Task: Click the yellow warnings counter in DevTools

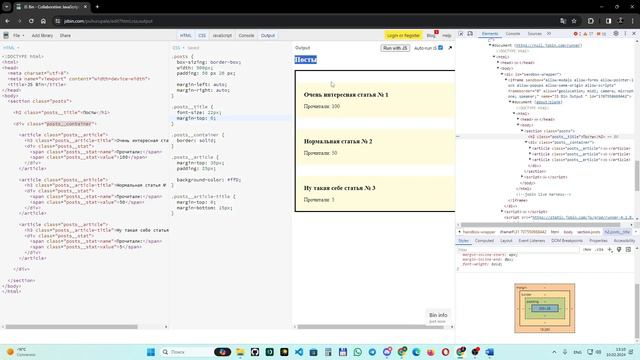Action: 588,34
